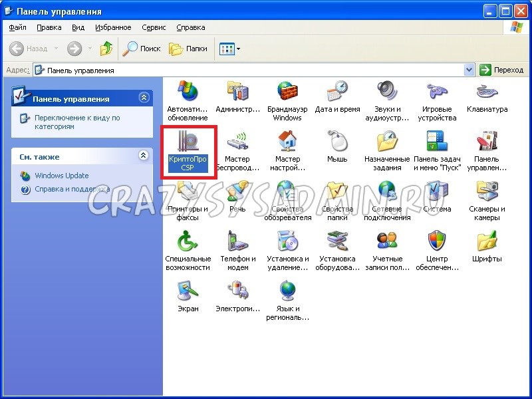The width and height of the screenshot is (532, 399).
Task: Open the Windows Update link
Action: click(x=61, y=176)
